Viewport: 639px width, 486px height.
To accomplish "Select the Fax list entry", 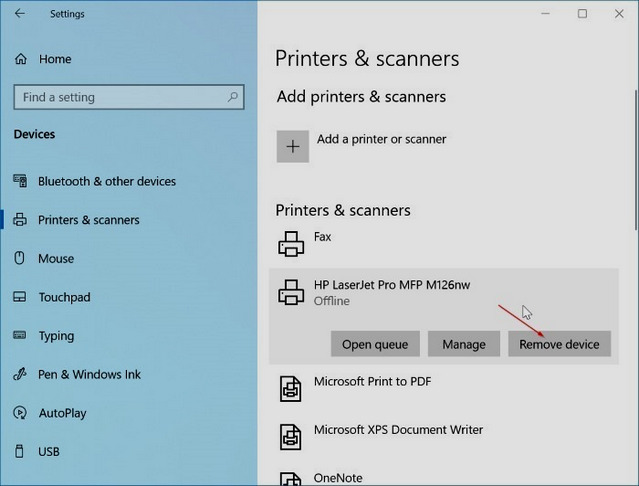I will [x=443, y=244].
